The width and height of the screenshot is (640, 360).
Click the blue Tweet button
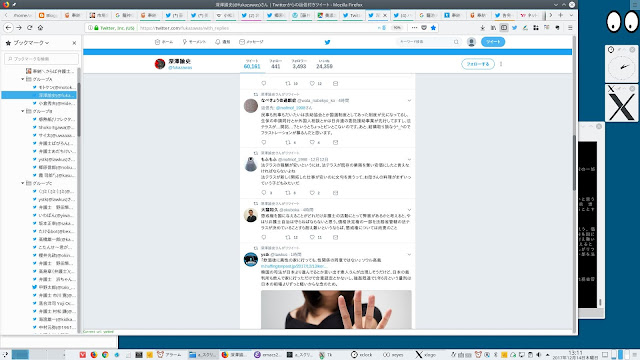click(493, 42)
